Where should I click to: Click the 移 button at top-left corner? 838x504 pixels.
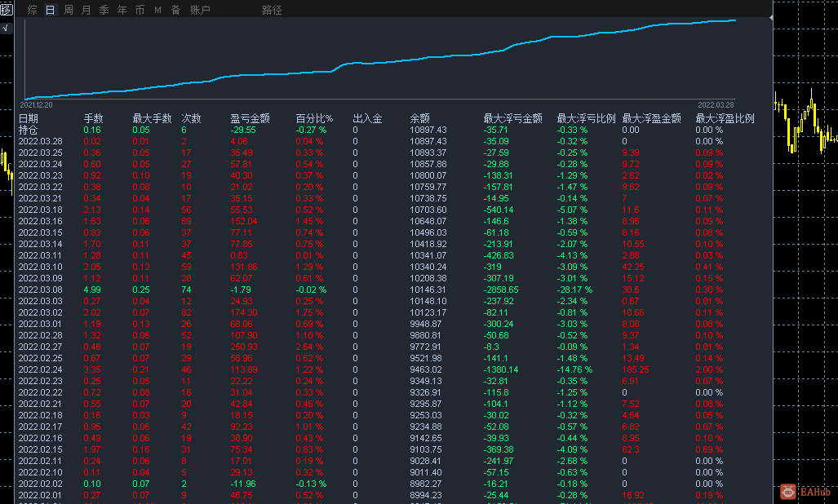[6, 10]
